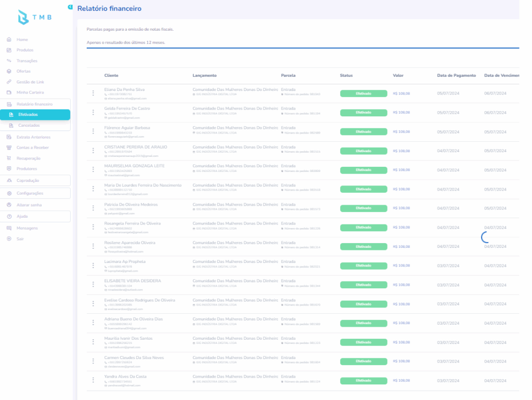Click the Produtos icon in sidebar
Viewport: 532px width, 400px height.
(x=9, y=50)
